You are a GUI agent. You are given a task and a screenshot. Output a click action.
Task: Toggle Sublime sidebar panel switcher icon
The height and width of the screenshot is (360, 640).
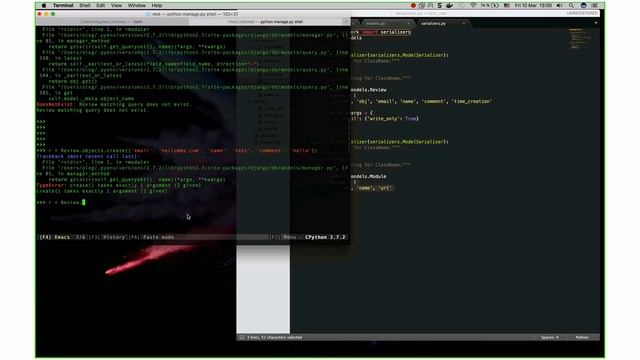(x=242, y=338)
